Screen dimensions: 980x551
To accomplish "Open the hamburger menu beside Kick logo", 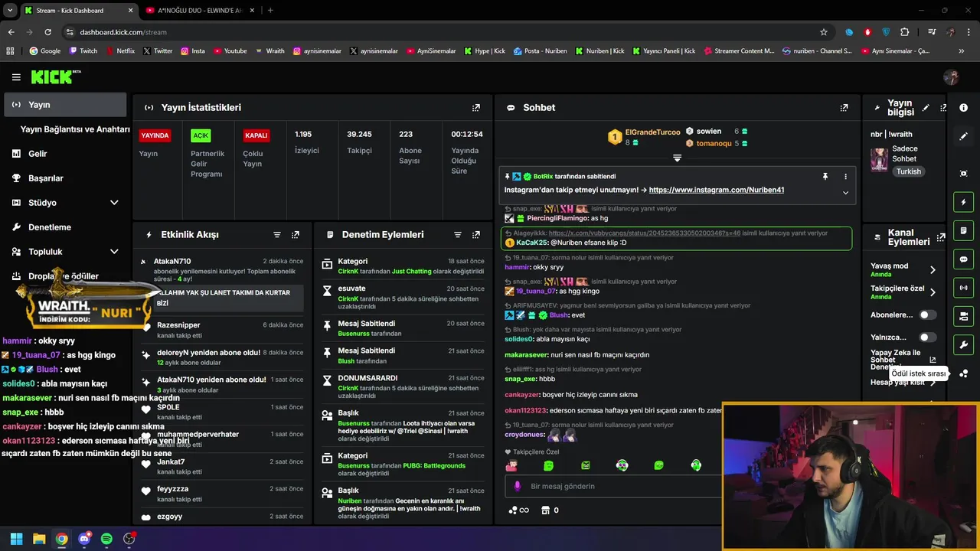I will pyautogui.click(x=16, y=77).
